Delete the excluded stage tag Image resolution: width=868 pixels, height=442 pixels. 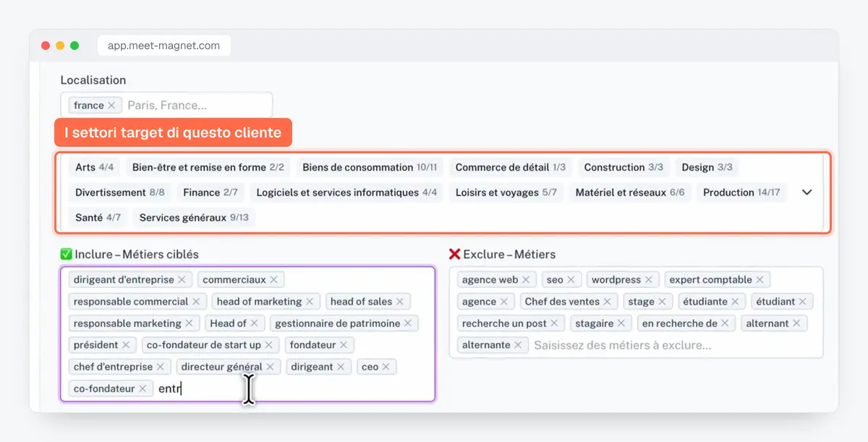point(662,302)
